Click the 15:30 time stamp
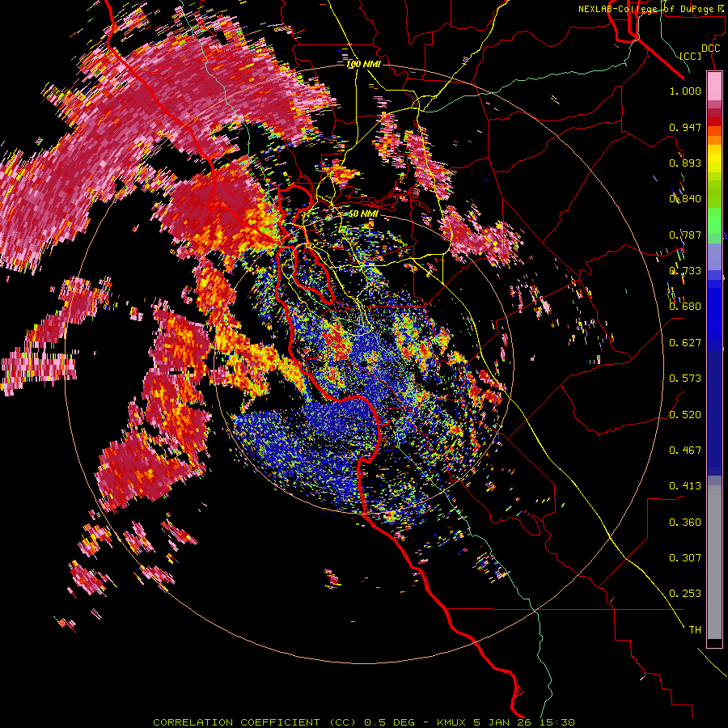Image resolution: width=728 pixels, height=728 pixels. pyautogui.click(x=557, y=722)
